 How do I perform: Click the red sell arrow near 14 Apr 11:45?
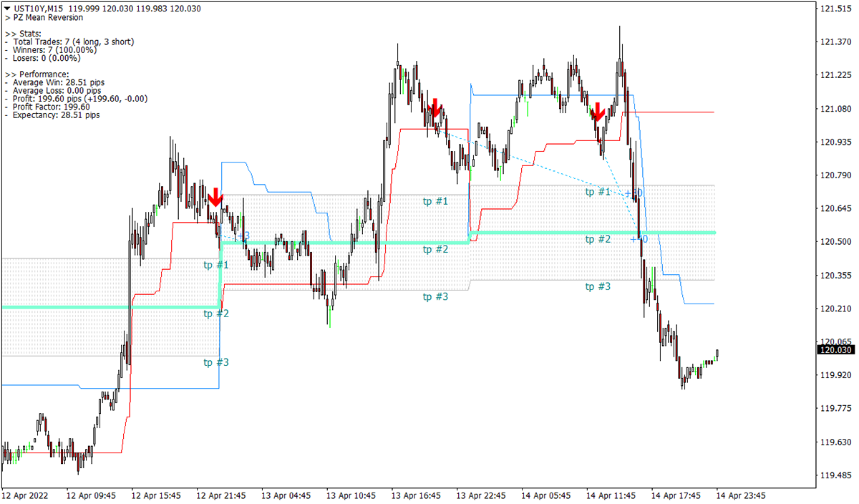[598, 111]
